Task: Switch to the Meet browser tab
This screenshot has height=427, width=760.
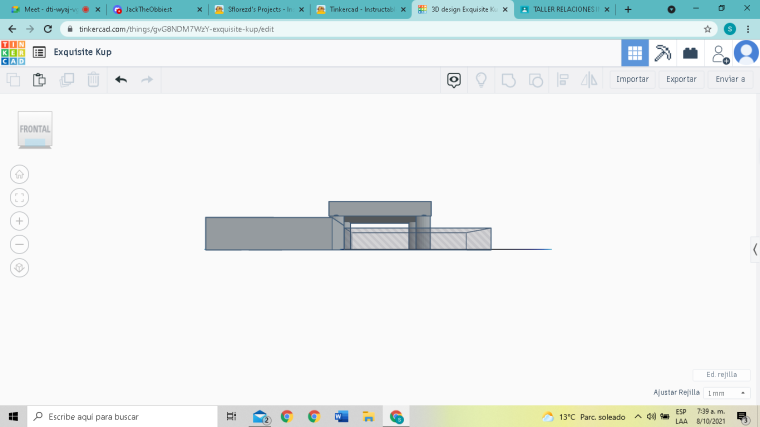Action: click(56, 9)
